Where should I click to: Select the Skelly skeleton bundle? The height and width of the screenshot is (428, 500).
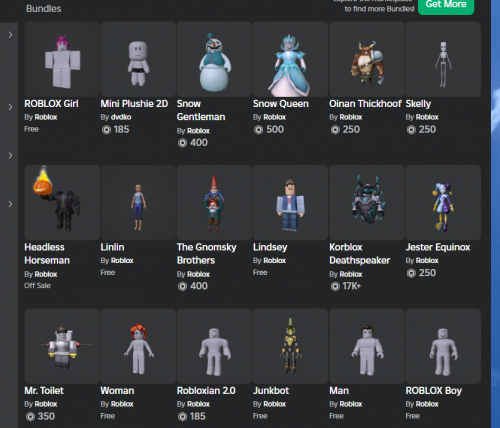coord(443,59)
